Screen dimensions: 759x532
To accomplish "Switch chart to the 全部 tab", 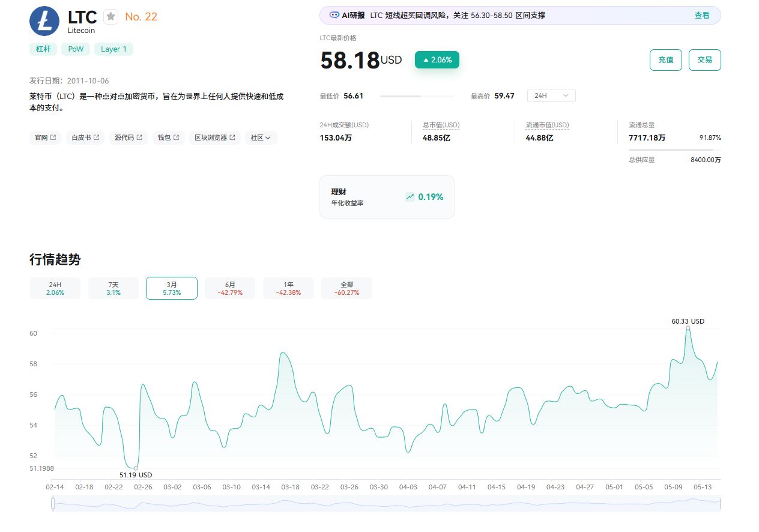I will click(x=346, y=288).
